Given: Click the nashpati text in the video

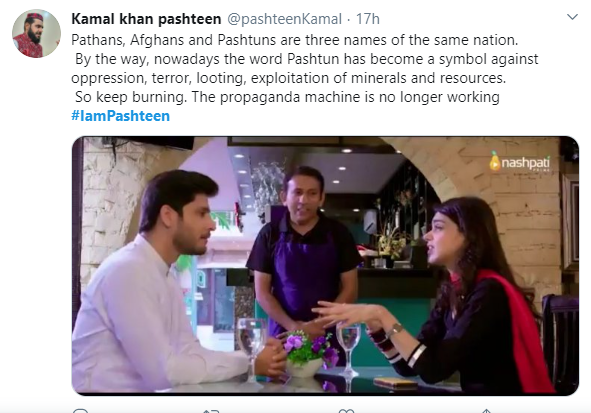Looking at the screenshot, I should (526, 163).
